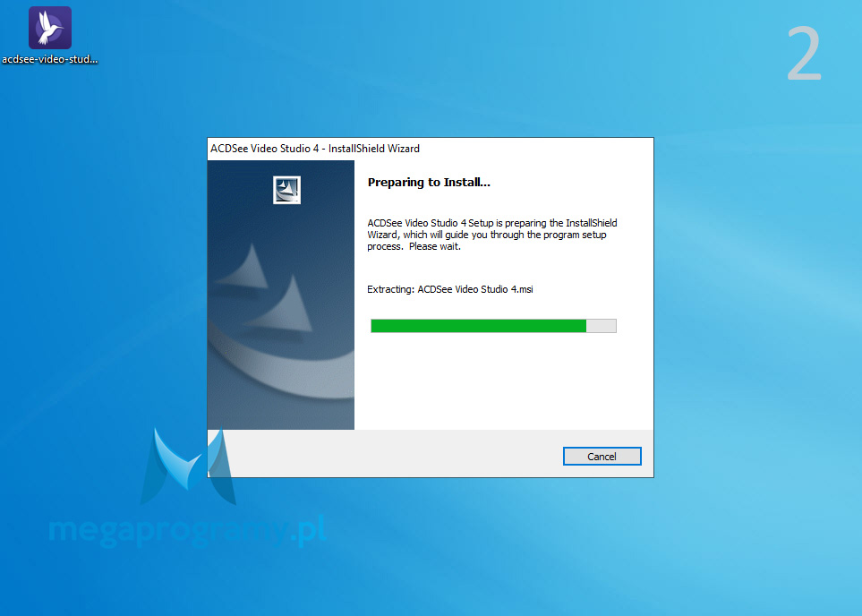Click the "Preparing to Install..." heading
The image size is (862, 616).
point(429,183)
